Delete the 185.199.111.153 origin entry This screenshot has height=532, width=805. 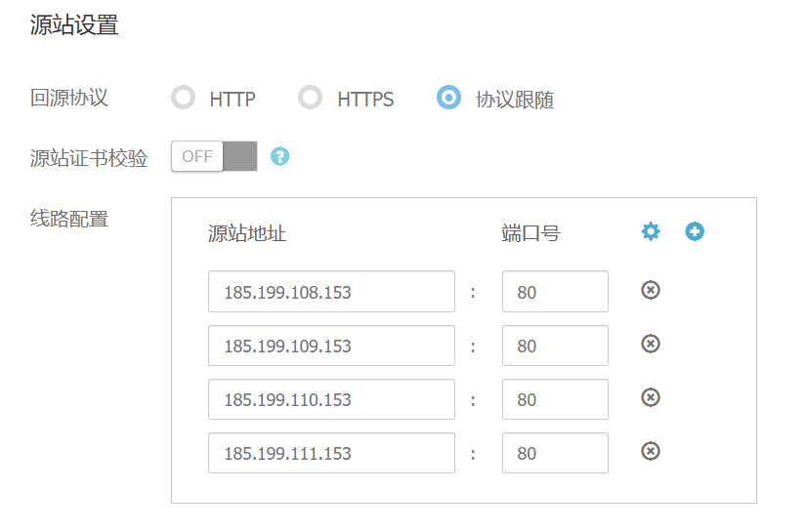point(651,451)
